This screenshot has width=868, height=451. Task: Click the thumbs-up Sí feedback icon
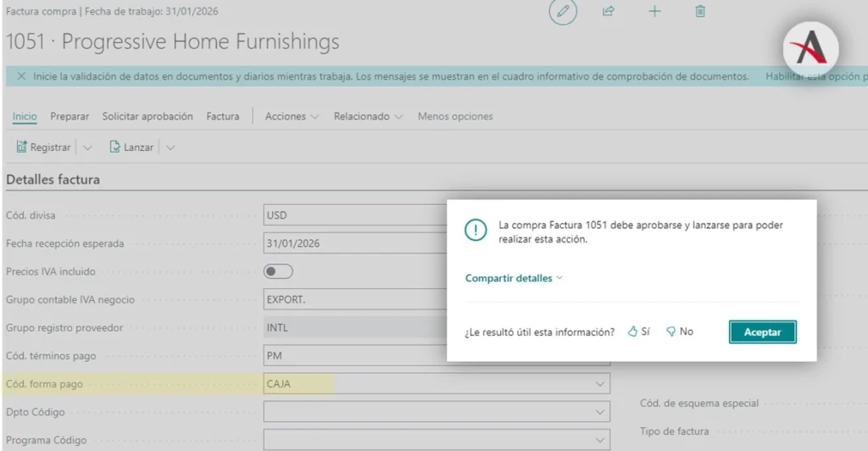pyautogui.click(x=632, y=331)
